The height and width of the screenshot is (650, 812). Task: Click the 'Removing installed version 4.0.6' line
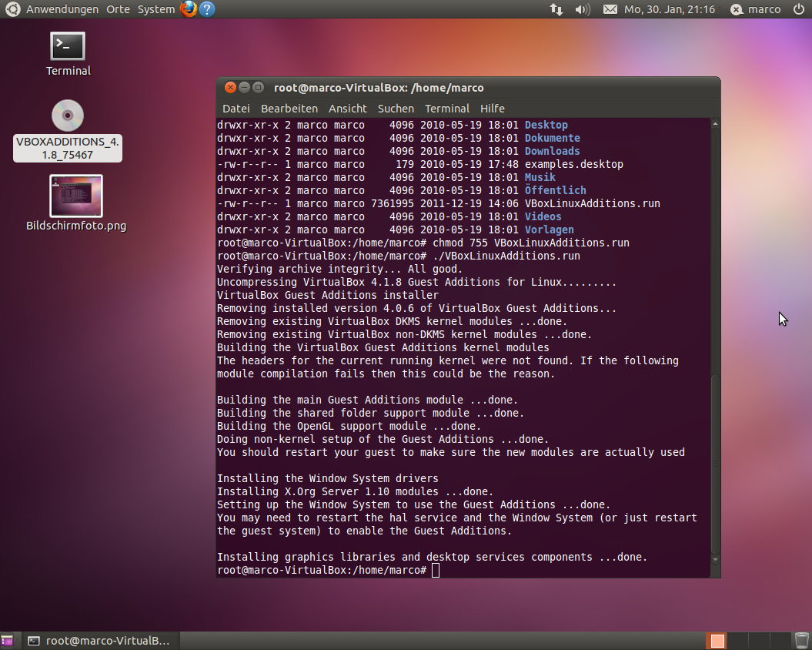pyautogui.click(x=416, y=308)
